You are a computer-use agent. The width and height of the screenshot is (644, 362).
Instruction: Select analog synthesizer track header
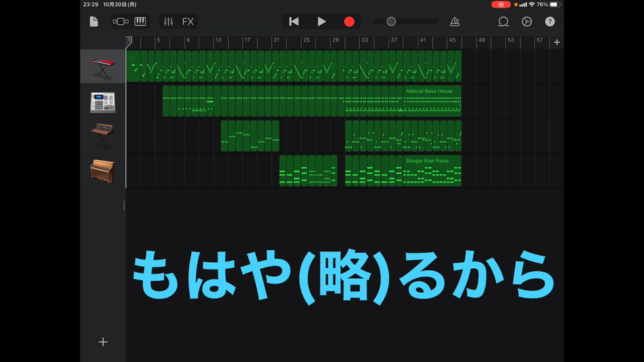103,136
